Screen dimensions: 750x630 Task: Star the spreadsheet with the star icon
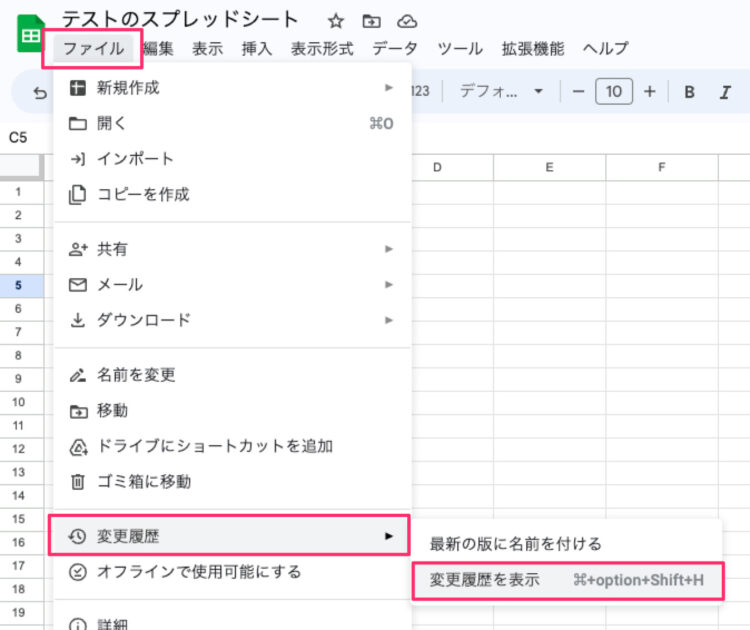336,21
